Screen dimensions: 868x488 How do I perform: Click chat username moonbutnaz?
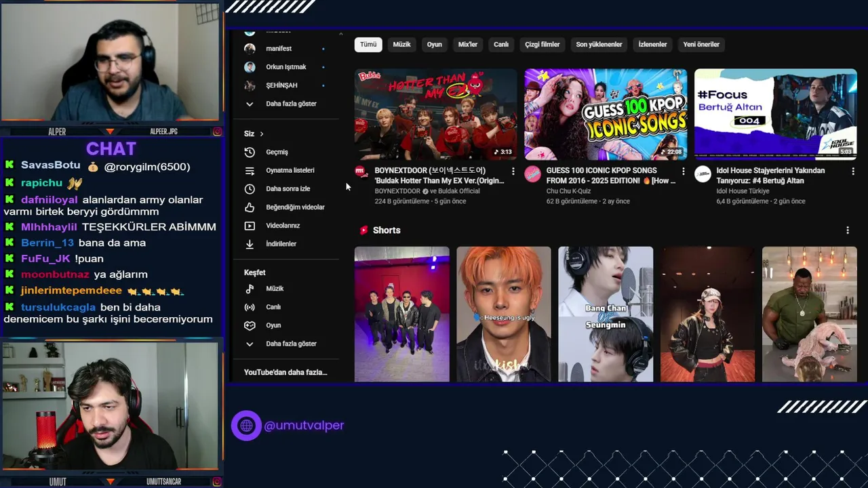point(55,274)
